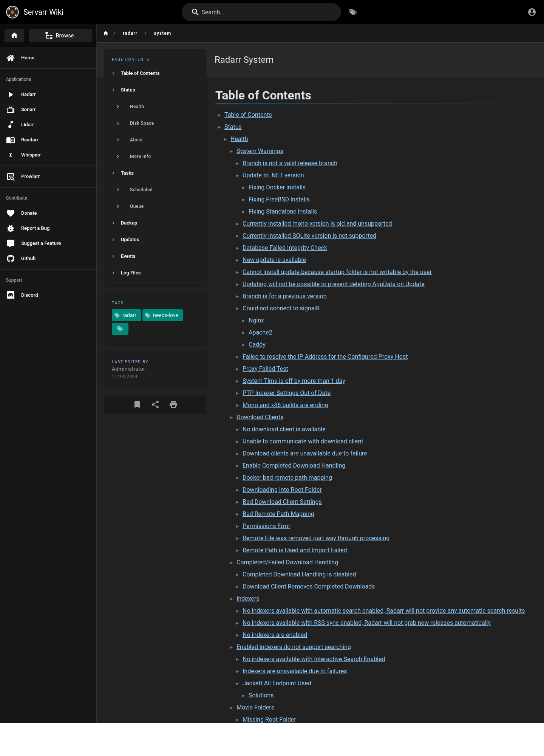Image resolution: width=544 pixels, height=756 pixels.
Task: Bookmark this page with the bookmark icon
Action: pos(137,404)
